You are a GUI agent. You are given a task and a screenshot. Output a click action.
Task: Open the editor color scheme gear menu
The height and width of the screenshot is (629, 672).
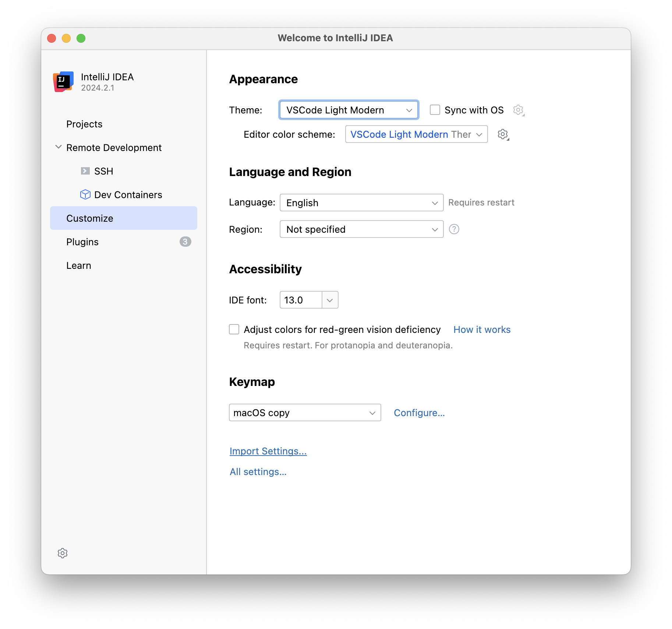click(503, 134)
